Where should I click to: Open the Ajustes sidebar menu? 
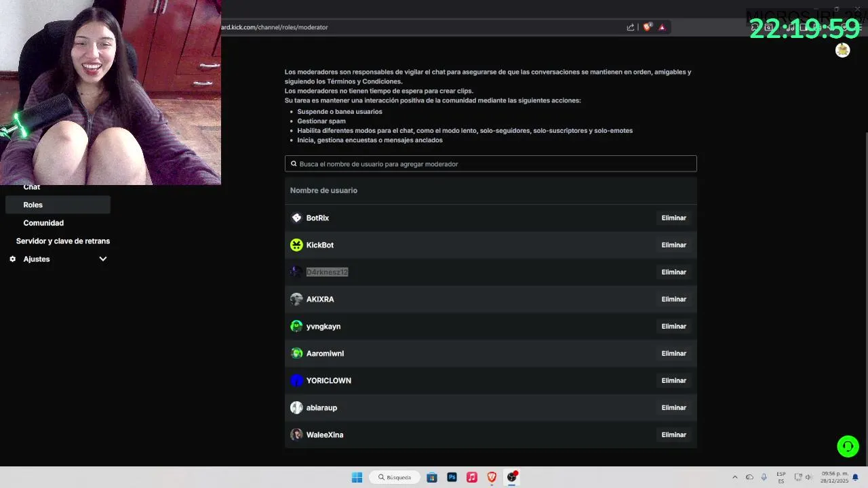pyautogui.click(x=58, y=259)
